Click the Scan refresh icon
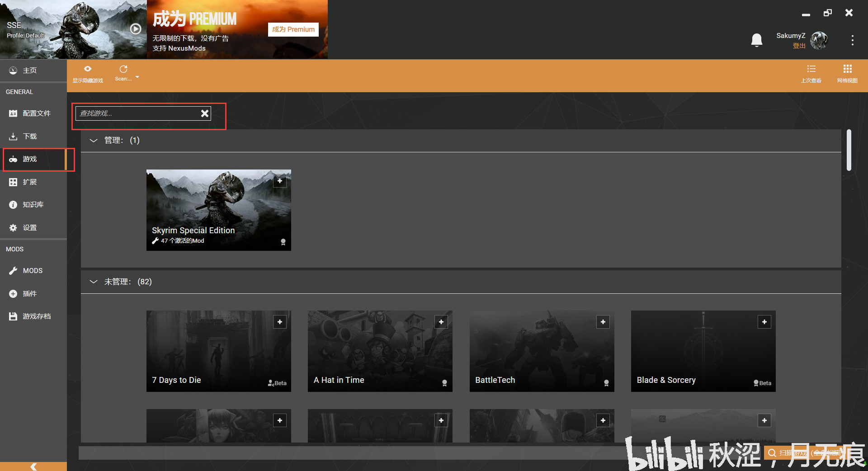868x471 pixels. click(123, 69)
